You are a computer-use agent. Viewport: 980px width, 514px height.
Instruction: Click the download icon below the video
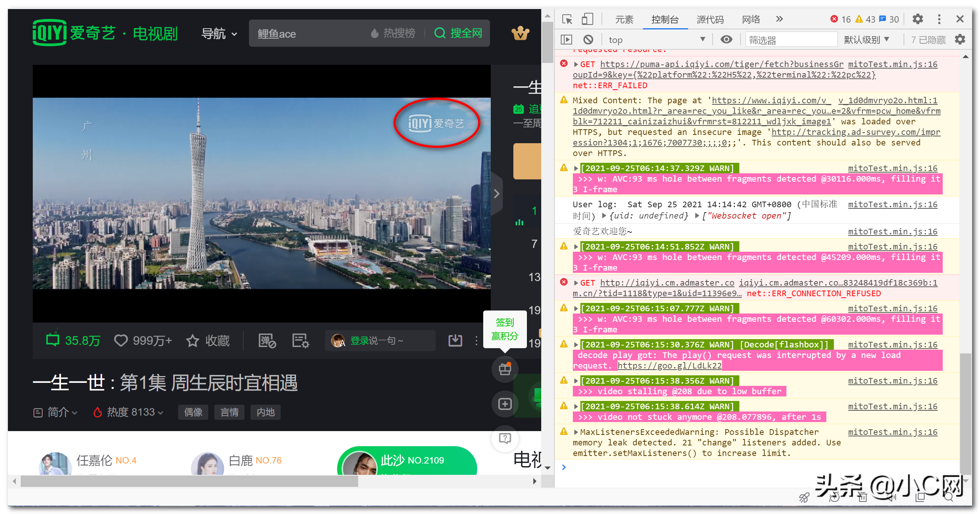point(455,340)
